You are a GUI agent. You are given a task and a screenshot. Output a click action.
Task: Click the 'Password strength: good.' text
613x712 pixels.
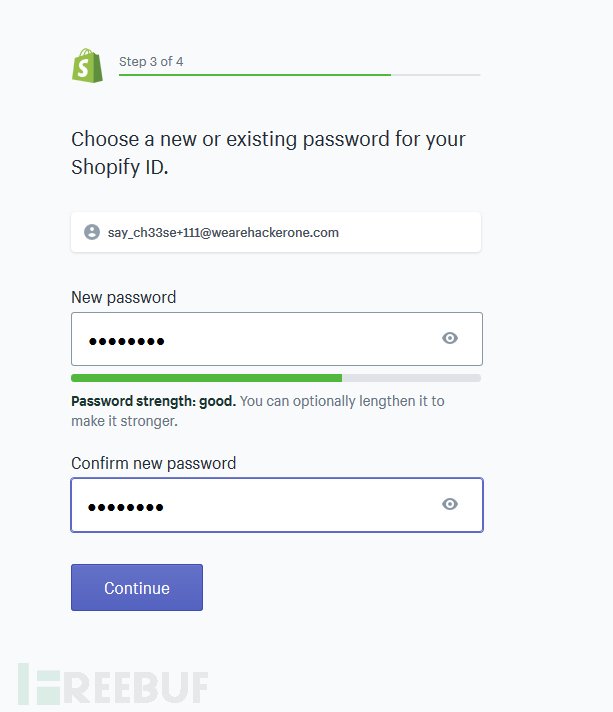[153, 401]
